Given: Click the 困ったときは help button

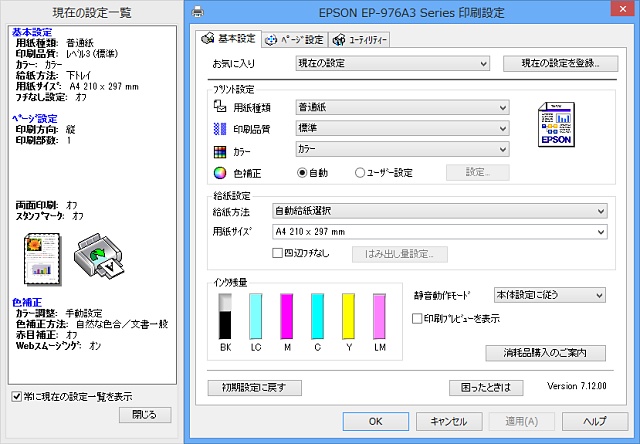Looking at the screenshot, I should tap(486, 388).
